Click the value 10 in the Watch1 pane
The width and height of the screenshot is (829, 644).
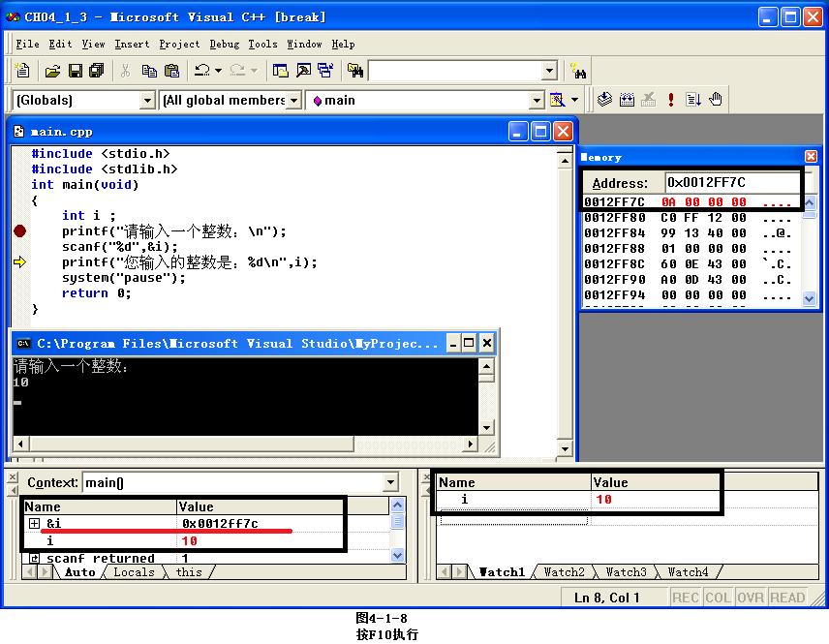tap(603, 499)
